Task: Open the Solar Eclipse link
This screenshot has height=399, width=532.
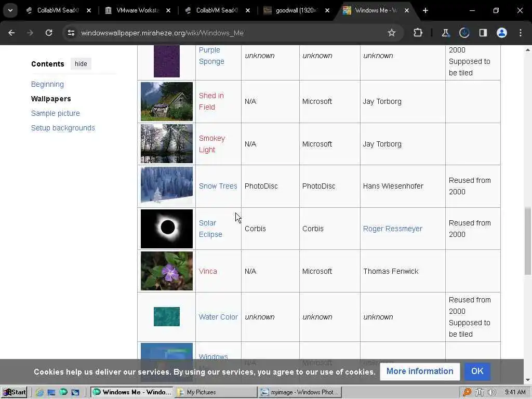Action: pos(210,229)
